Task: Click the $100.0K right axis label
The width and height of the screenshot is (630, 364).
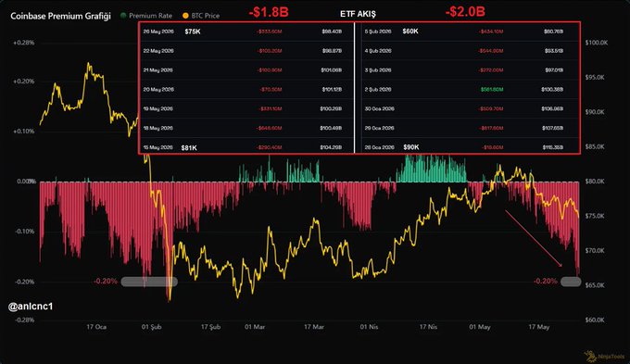Action: coord(597,43)
